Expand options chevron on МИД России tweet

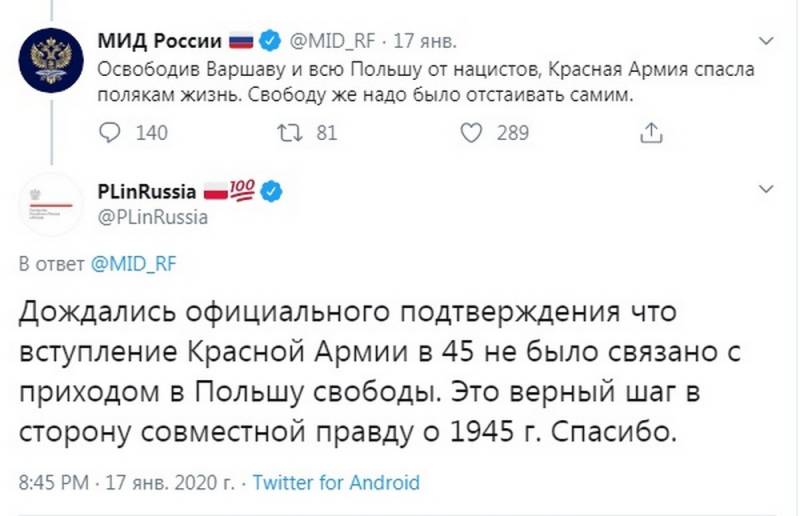[x=766, y=40]
